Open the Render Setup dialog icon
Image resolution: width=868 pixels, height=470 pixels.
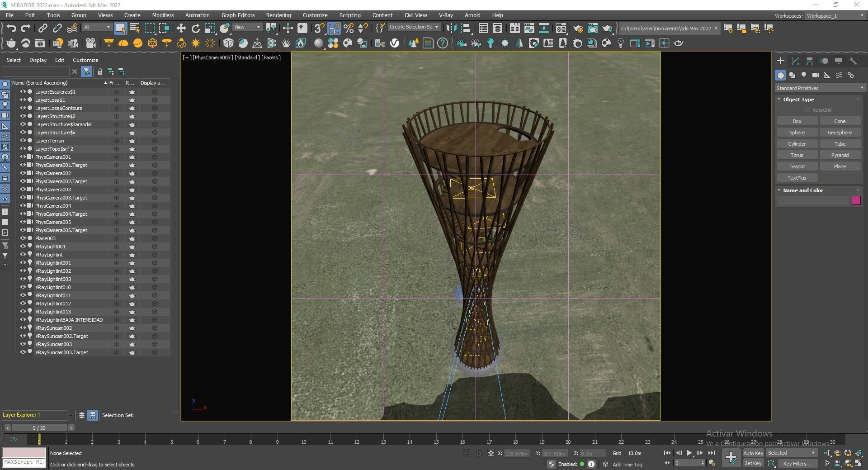(x=578, y=28)
